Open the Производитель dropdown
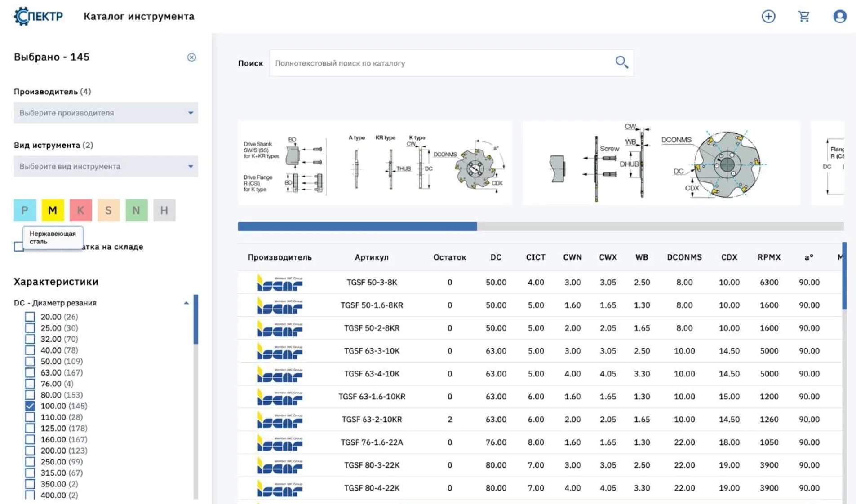Image resolution: width=856 pixels, height=504 pixels. tap(106, 113)
